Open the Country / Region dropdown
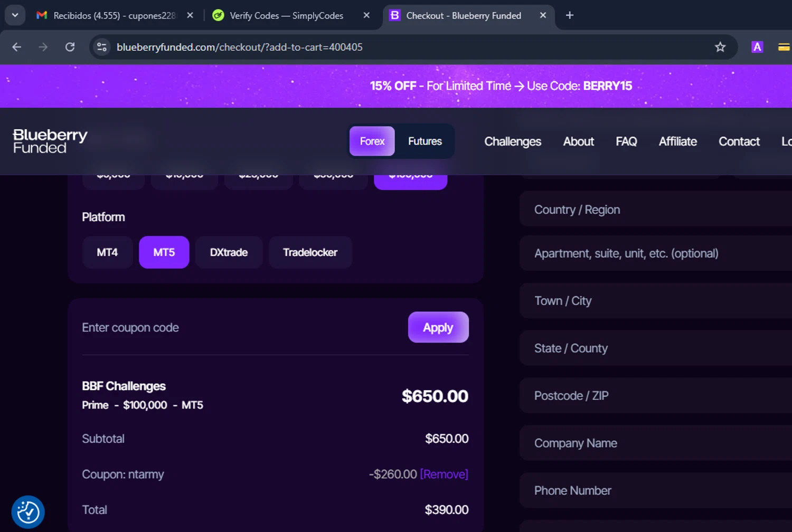Screen dimensions: 792x532 coord(656,209)
